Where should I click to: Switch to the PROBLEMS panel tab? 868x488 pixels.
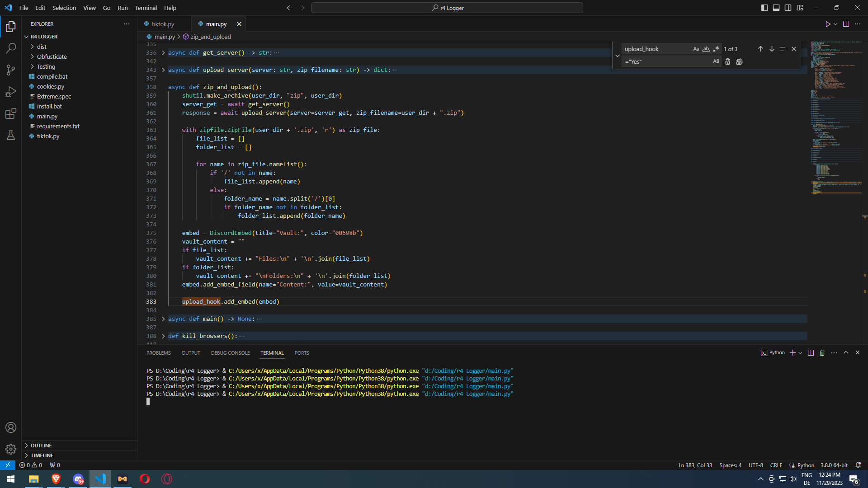click(158, 353)
